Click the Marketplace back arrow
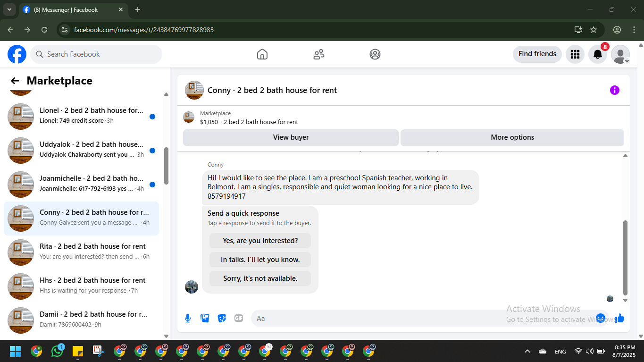Image resolution: width=644 pixels, height=362 pixels. coord(15,81)
